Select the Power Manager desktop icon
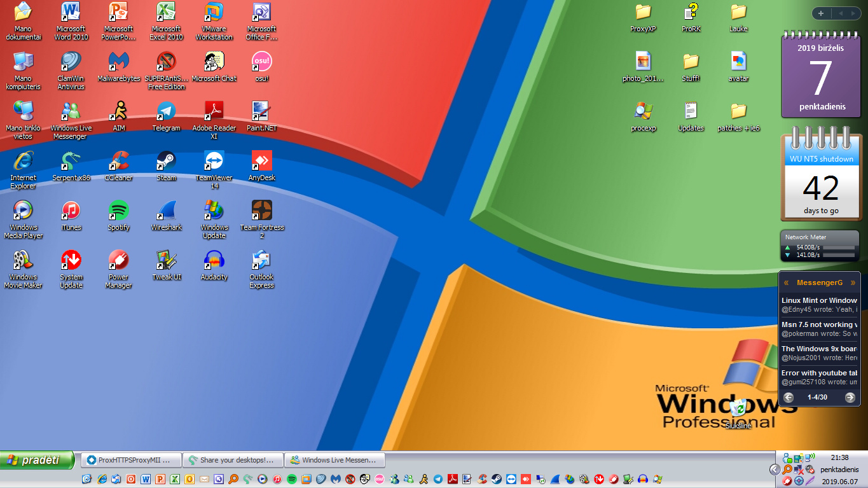Screen dimensions: 868x488 pyautogui.click(x=118, y=270)
